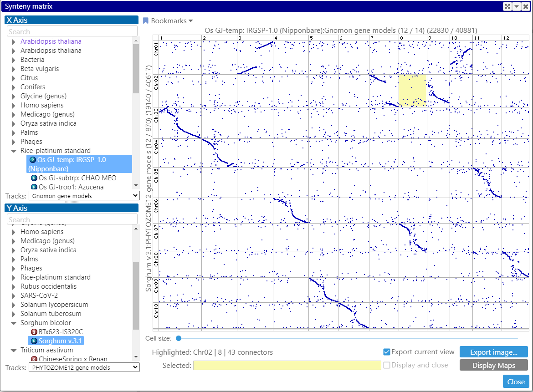Open the Bookmarks dropdown menu

(172, 21)
